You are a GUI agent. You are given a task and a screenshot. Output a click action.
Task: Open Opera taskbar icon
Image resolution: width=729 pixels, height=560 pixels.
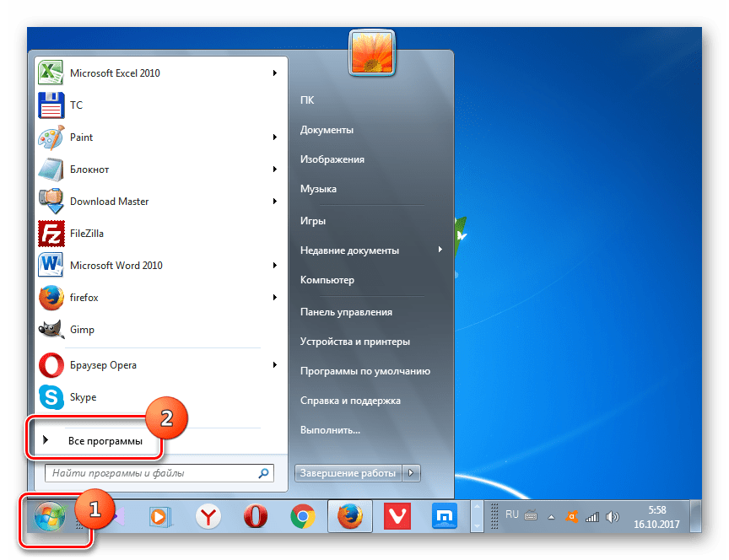256,517
